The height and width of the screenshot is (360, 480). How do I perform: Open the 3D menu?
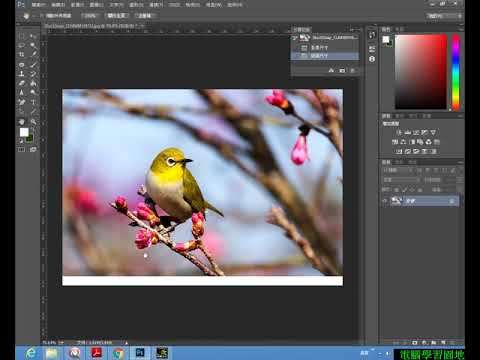point(174,5)
